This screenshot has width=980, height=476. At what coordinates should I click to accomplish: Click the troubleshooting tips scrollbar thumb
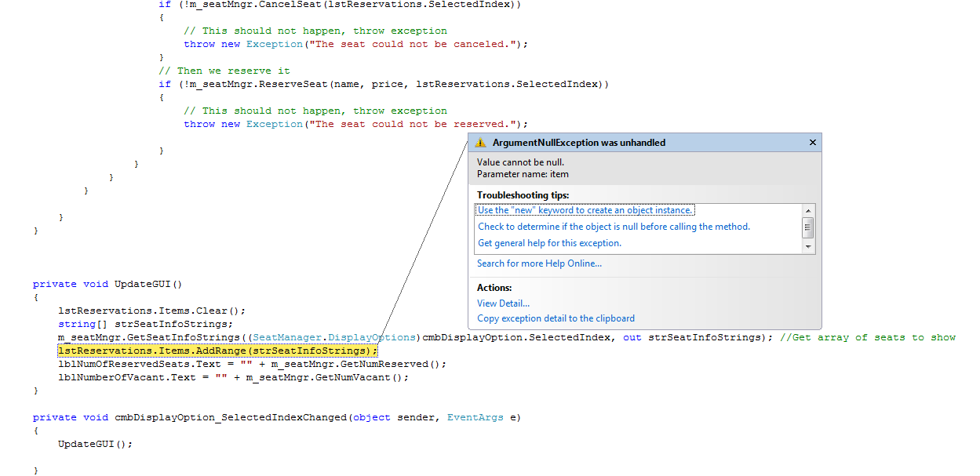(808, 227)
